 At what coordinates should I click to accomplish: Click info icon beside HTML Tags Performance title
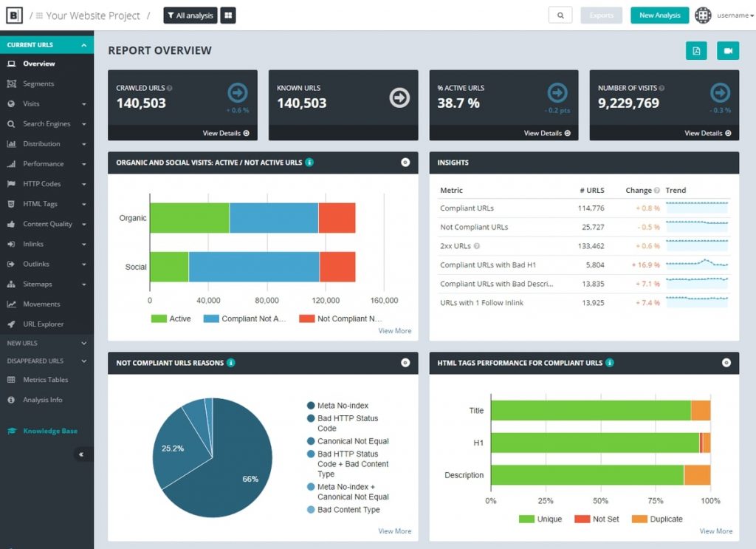(x=610, y=363)
